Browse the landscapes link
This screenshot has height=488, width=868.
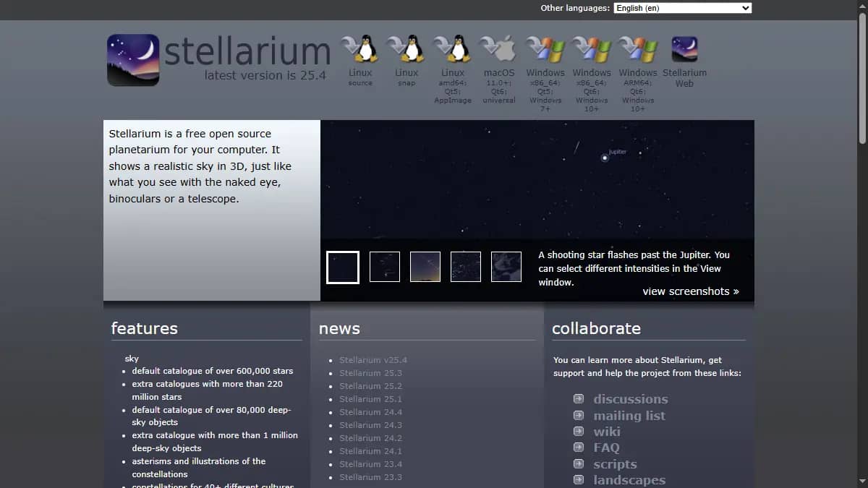(x=629, y=480)
